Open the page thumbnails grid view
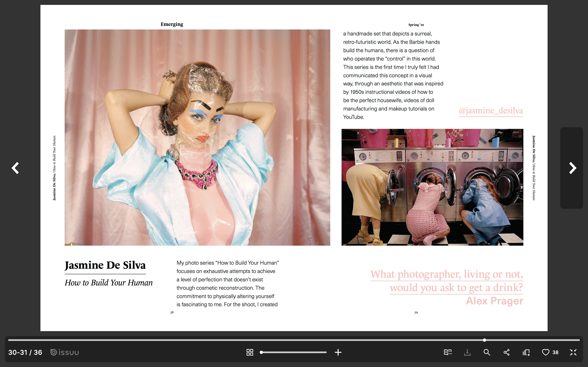588x367 pixels. (x=250, y=352)
